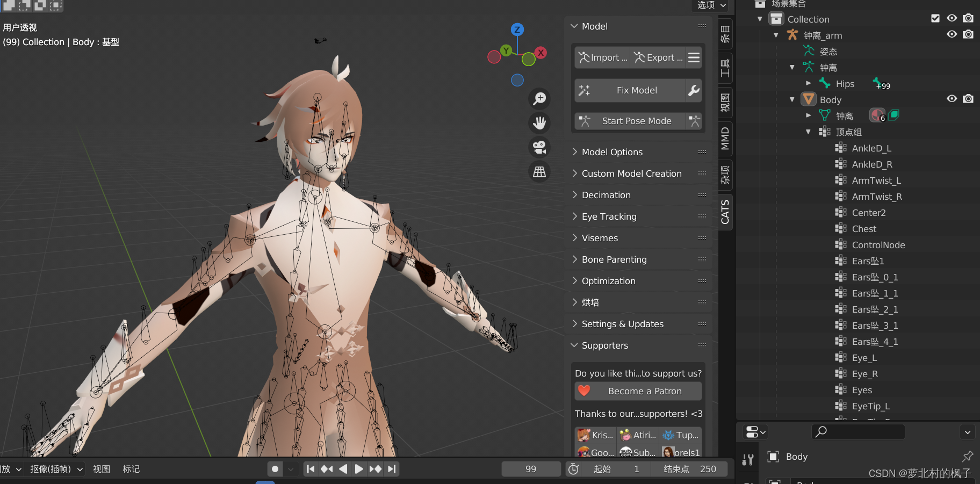Screen dimensions: 980x484
Task: Toggle Collection exclude checkbox
Action: [x=935, y=18]
